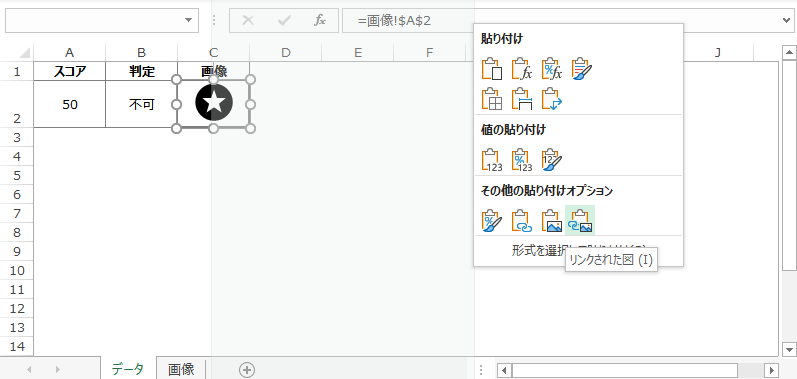Choose Values and Source Formatting paste icon
Image resolution: width=797 pixels, height=379 pixels.
pyautogui.click(x=551, y=160)
